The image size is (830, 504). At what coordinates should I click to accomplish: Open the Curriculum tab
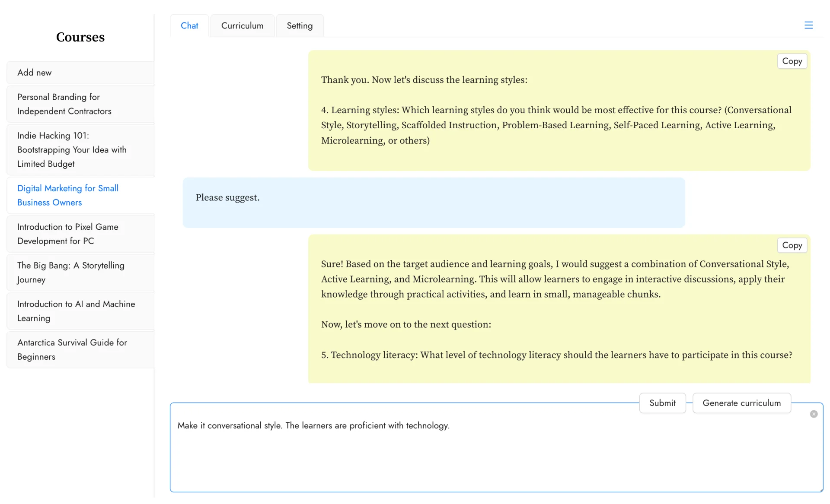tap(242, 25)
